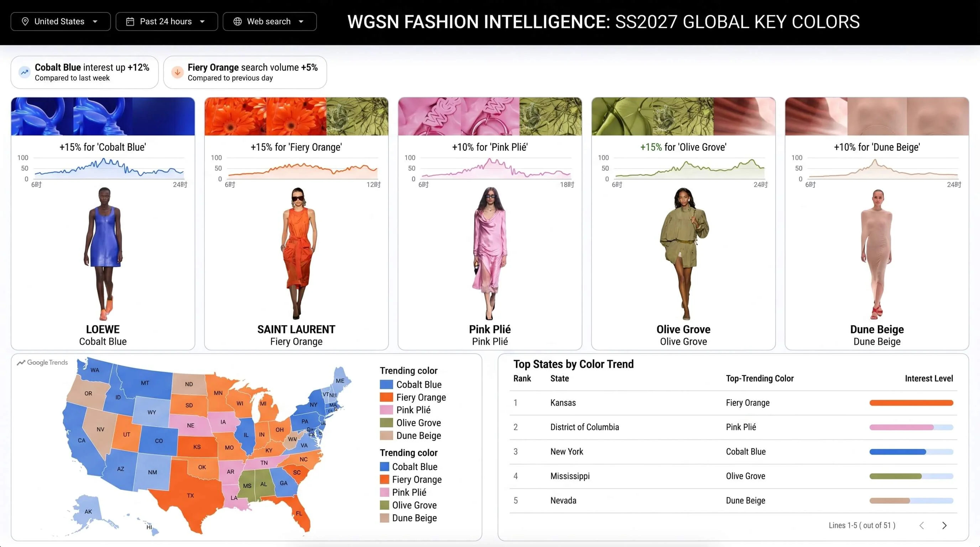Click the Google Trends logo on map

tap(42, 363)
